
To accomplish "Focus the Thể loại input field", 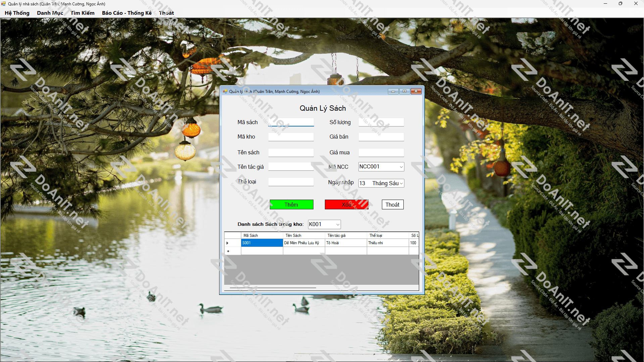I will (291, 182).
